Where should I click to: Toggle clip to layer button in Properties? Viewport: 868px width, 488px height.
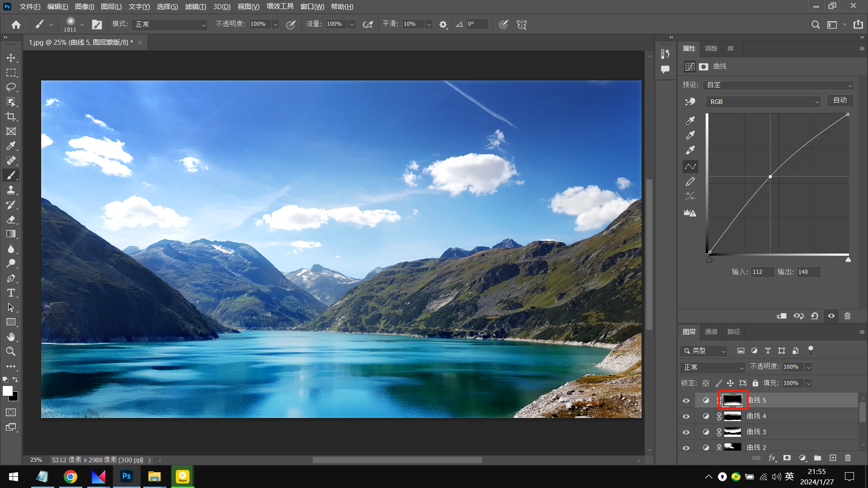(782, 316)
